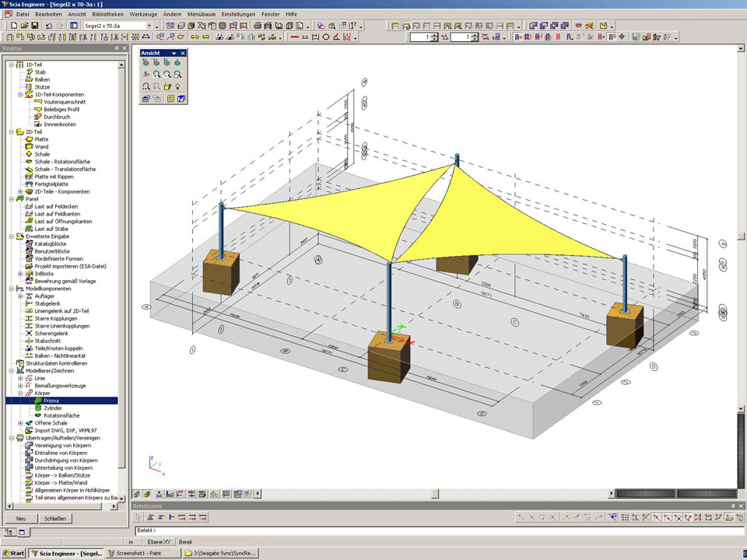This screenshot has width=747, height=560.
Task: Click the Open folder toolbar icon
Action: point(23,26)
